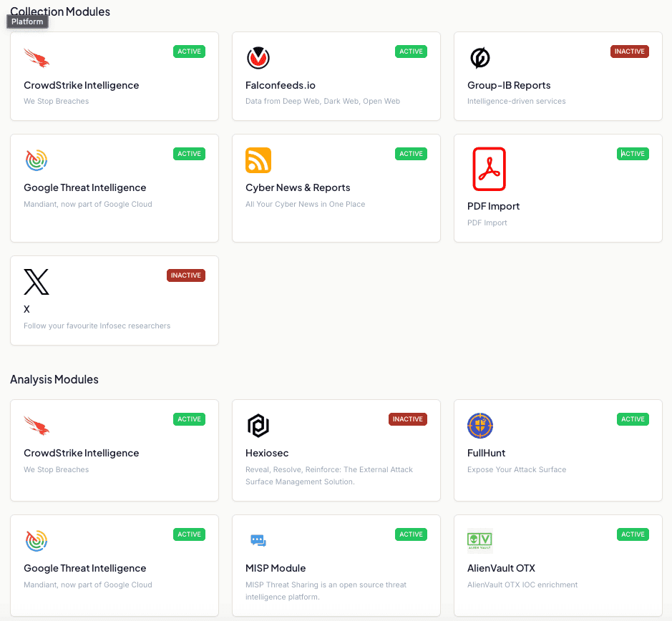Click ACTIVE badge on Google Threat Intelligence analysis card
Screen dimensions: 672x621
(189, 534)
